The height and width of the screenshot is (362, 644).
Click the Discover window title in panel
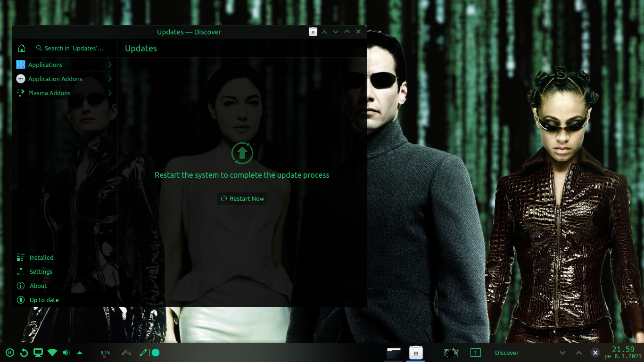[x=507, y=353]
